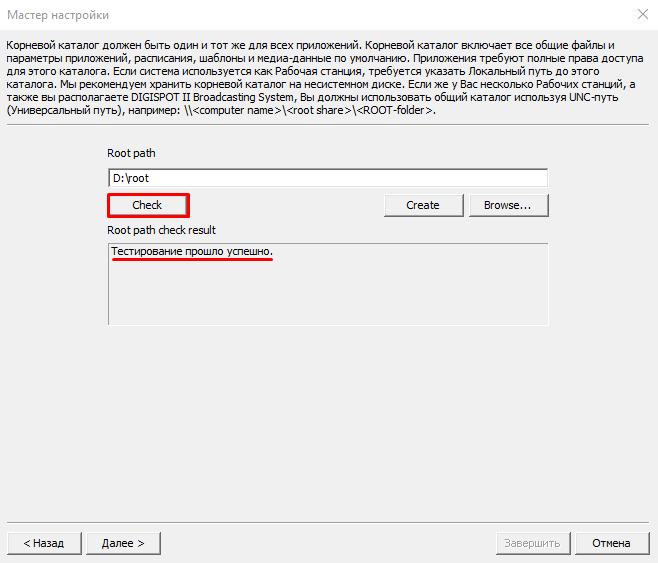Click the Check button

click(148, 205)
